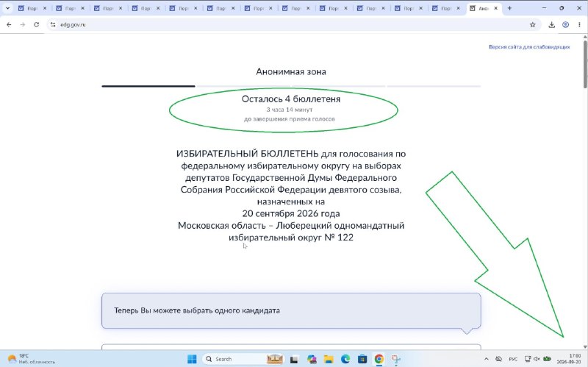This screenshot has height=367, width=588.
Task: Launch Microsoft Edge from the taskbar
Action: [345, 359]
